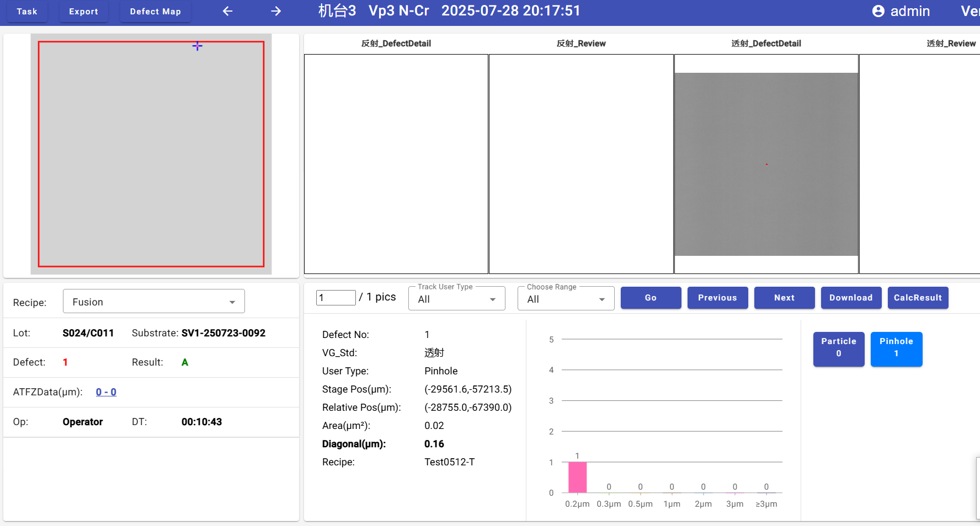Open the Defect Map view
The width and height of the screenshot is (980, 526).
pos(155,12)
